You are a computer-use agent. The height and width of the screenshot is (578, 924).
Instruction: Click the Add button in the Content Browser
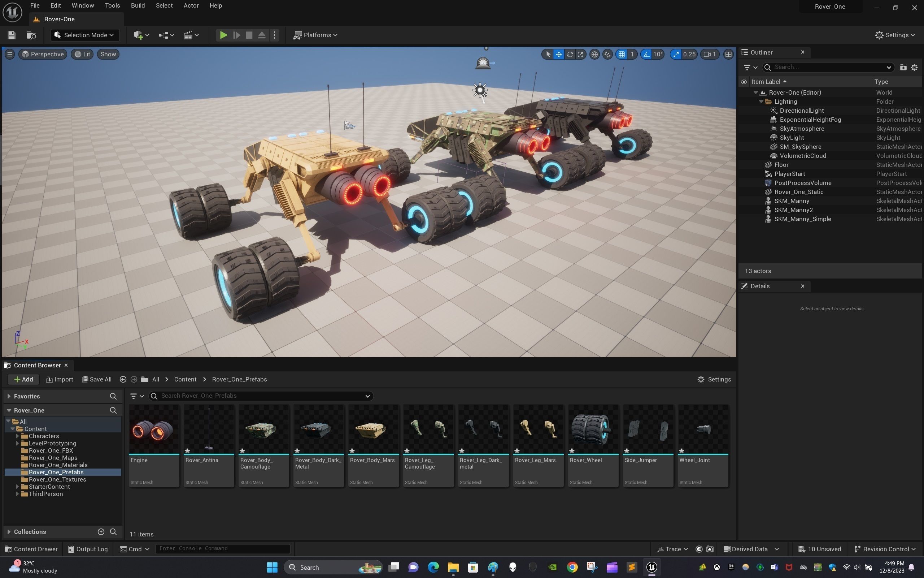coord(23,379)
